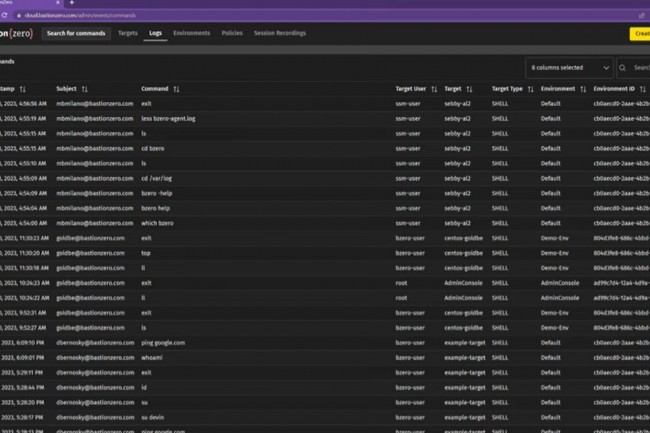Viewport: 650px width, 433px height.
Task: Click SHELL target type in the 5:28:44 PM row
Action: [x=500, y=387]
